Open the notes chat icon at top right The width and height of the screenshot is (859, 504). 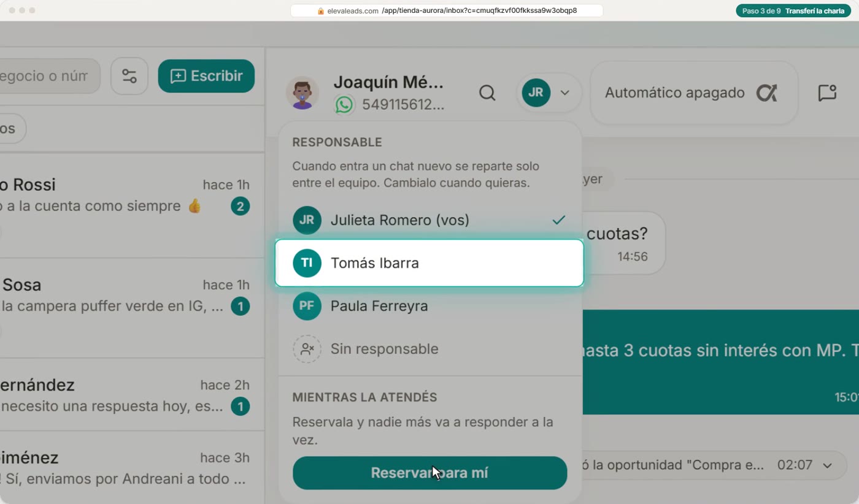coord(827,93)
